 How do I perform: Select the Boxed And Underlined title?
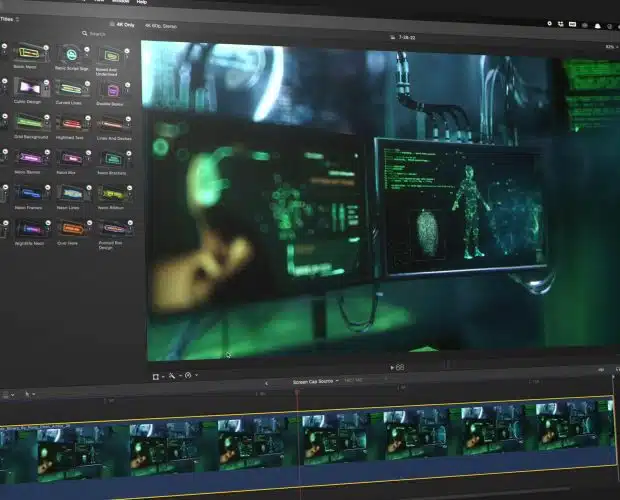pos(112,57)
